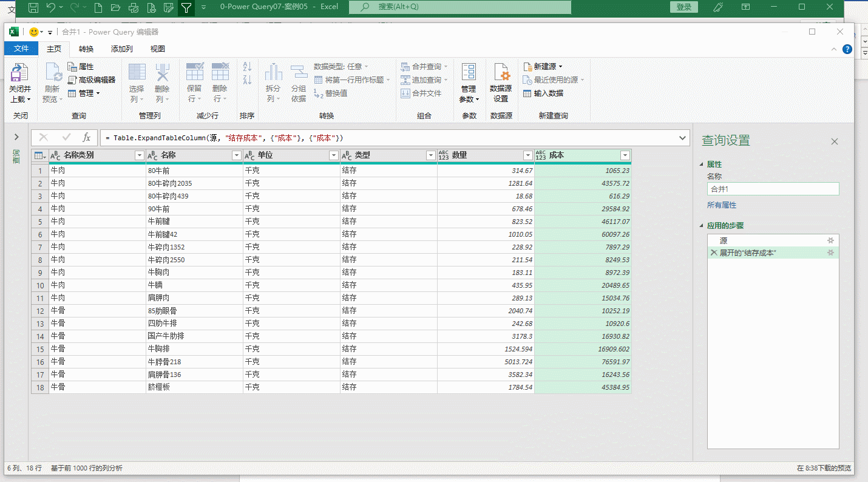868x482 pixels.
Task: Click the fx formula button
Action: pos(86,138)
